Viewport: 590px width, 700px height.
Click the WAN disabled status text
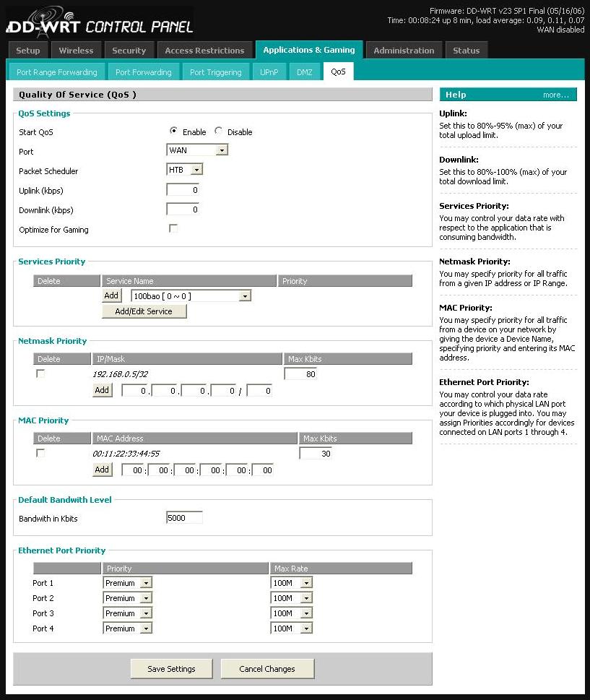coord(560,30)
